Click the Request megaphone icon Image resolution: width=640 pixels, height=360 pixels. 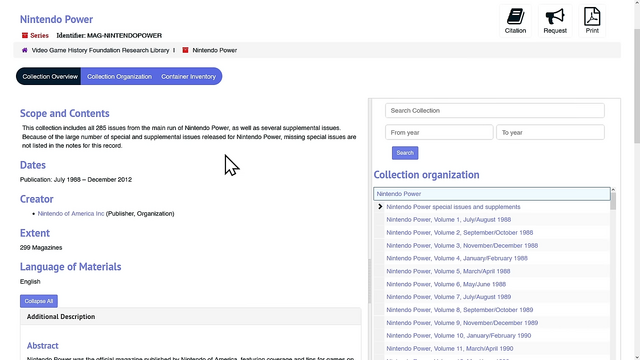click(555, 17)
